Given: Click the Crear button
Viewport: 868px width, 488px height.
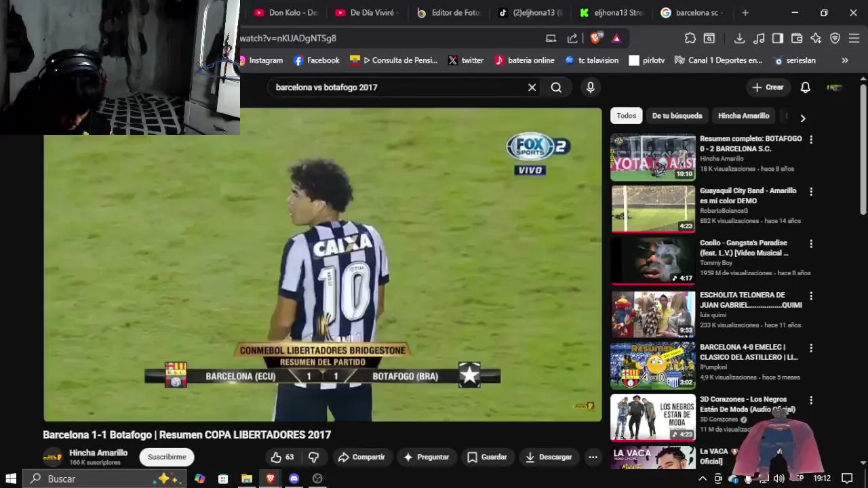Looking at the screenshot, I should 768,87.
